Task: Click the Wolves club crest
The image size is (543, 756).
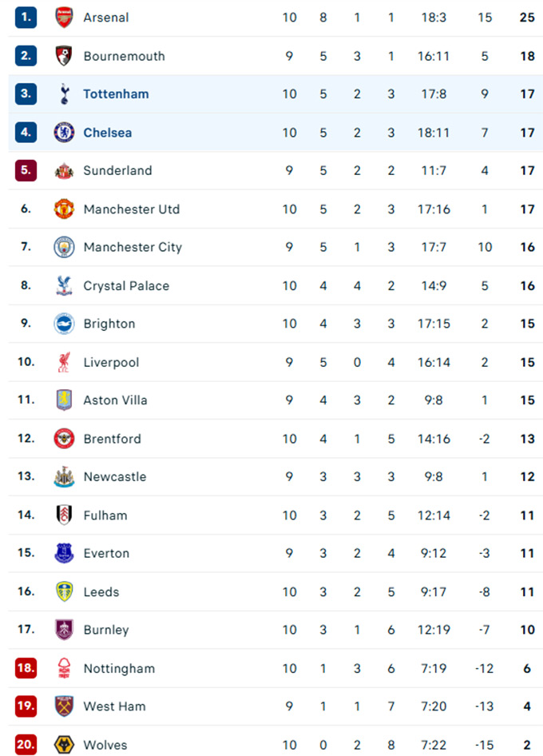Action: click(64, 745)
